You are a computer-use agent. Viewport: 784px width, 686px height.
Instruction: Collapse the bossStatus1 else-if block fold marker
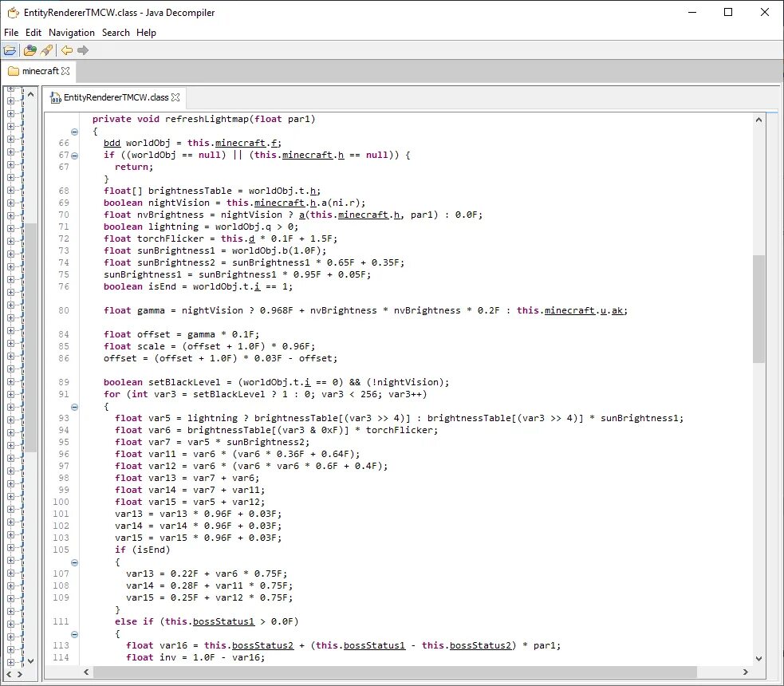coord(74,634)
